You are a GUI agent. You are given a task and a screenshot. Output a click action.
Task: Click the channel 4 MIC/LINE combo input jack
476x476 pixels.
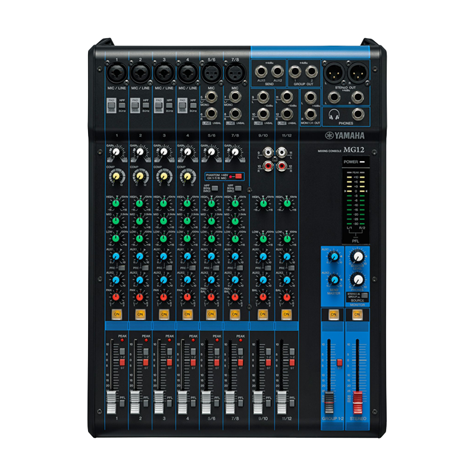click(x=187, y=73)
